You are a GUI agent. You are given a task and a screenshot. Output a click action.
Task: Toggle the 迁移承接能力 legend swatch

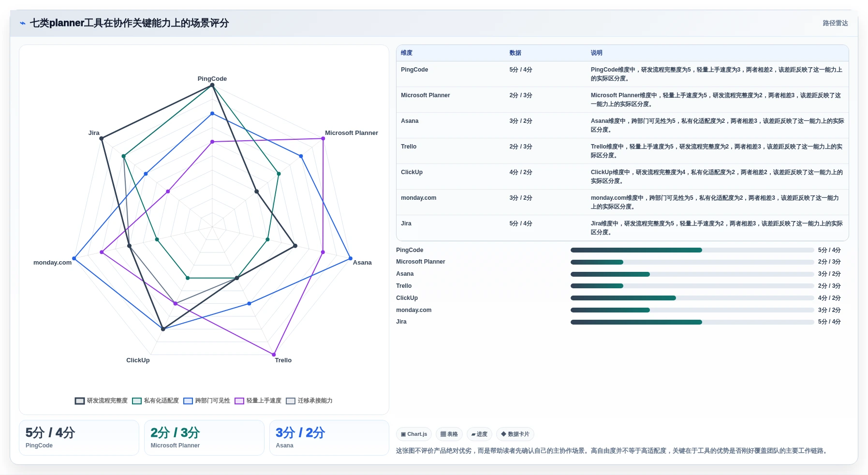(291, 401)
